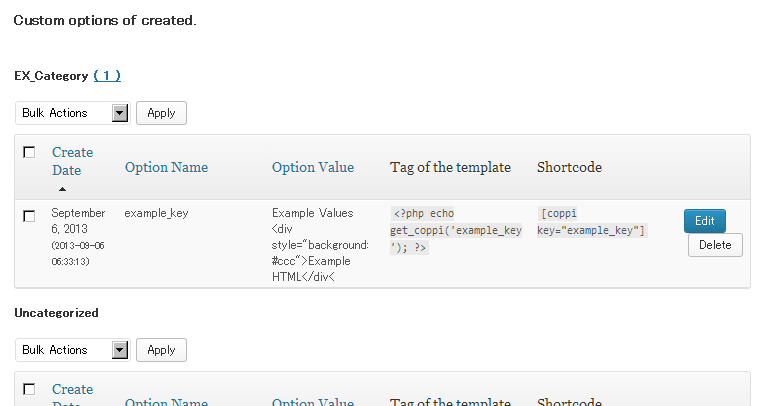The width and height of the screenshot is (761, 406).
Task: Sort EX_Category table by Create Date
Action: 72,161
